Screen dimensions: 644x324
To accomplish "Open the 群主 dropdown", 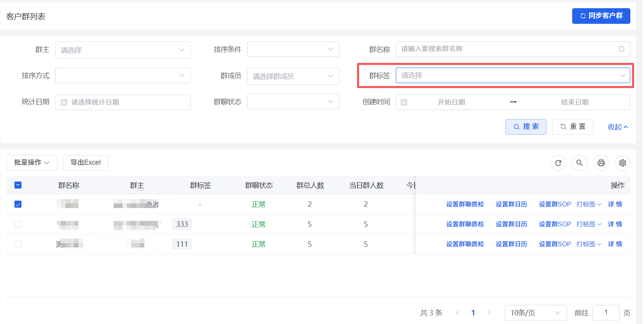I will 123,50.
